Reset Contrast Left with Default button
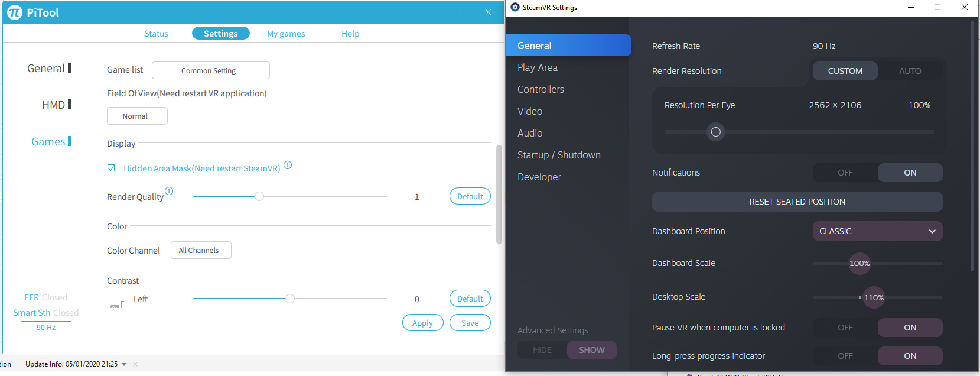Image resolution: width=980 pixels, height=376 pixels. pyautogui.click(x=470, y=299)
